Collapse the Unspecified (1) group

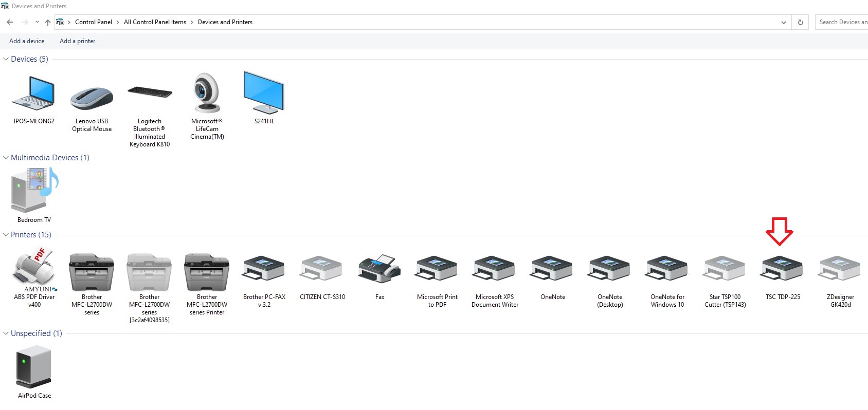point(6,333)
